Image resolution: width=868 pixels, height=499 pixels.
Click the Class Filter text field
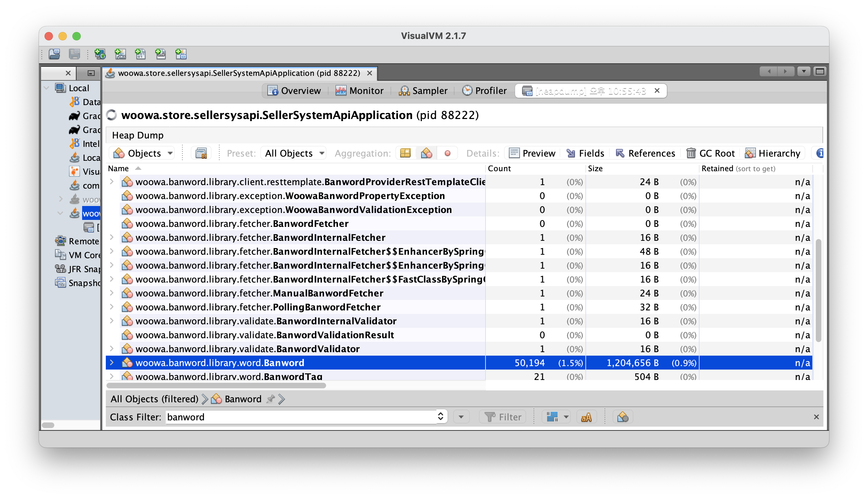point(301,417)
